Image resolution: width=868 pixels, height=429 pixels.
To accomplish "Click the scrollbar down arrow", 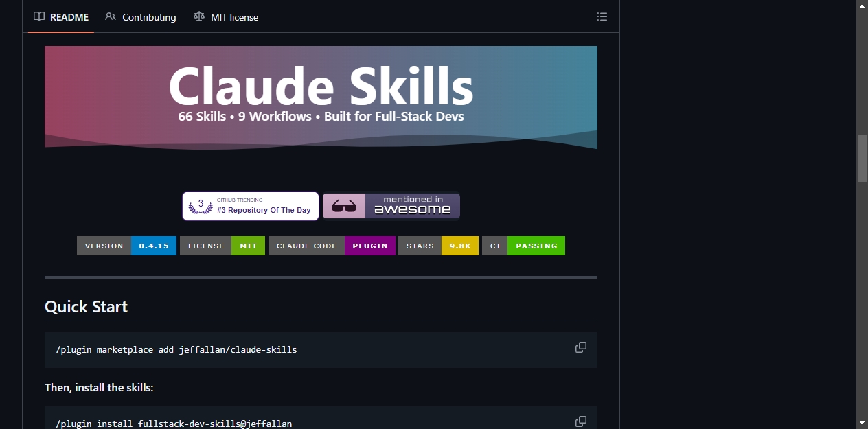I will click(x=862, y=423).
